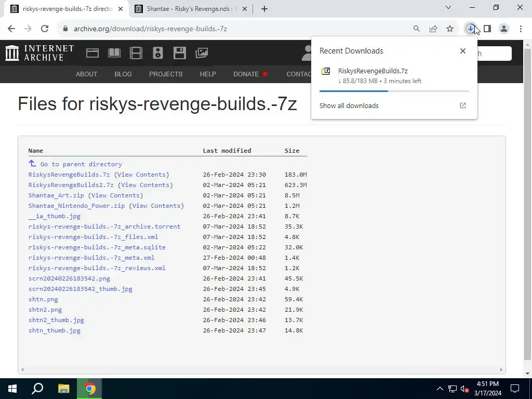Open the Texts book icon
Image resolution: width=532 pixels, height=399 pixels.
[114, 53]
